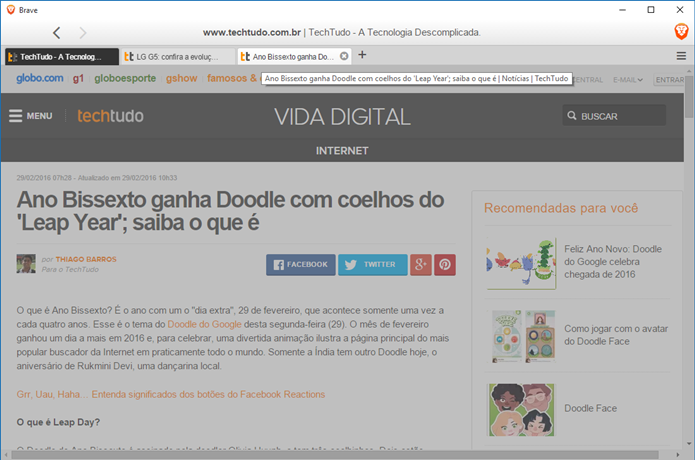Open Feliz Ano Novo: Doodle headline
This screenshot has height=460, width=695.
(x=613, y=261)
